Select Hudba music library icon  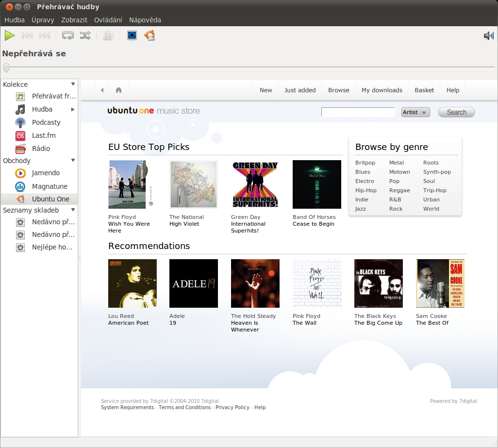[20, 110]
